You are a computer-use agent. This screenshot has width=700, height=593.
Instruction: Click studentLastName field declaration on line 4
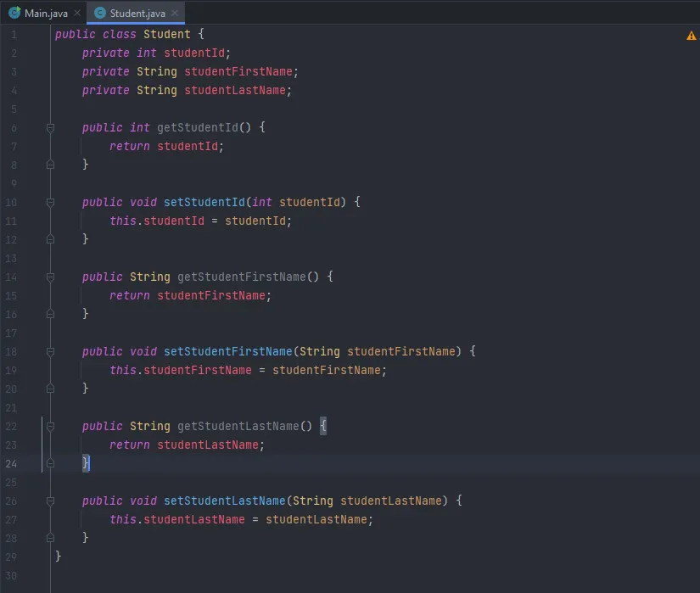click(235, 90)
